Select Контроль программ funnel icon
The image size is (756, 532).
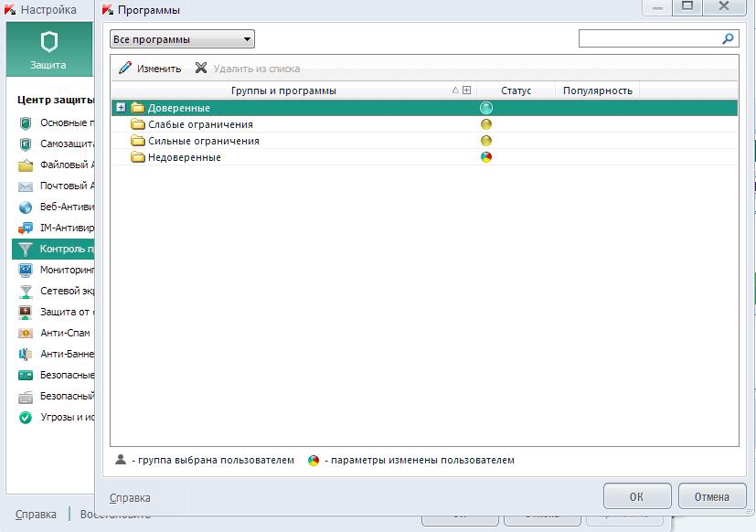[26, 249]
